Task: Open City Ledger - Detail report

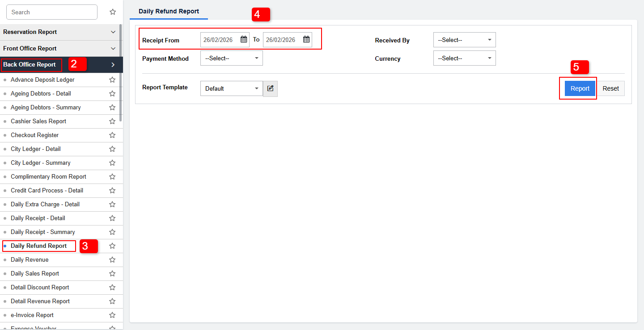Action: pyautogui.click(x=36, y=149)
